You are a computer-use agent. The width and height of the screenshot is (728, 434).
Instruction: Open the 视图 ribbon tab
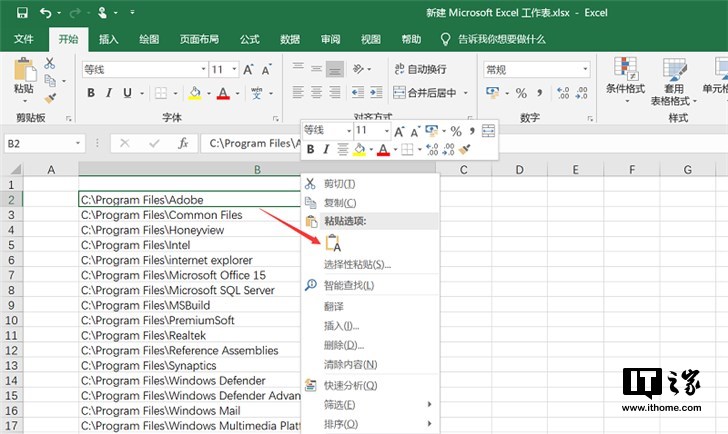pyautogui.click(x=370, y=39)
